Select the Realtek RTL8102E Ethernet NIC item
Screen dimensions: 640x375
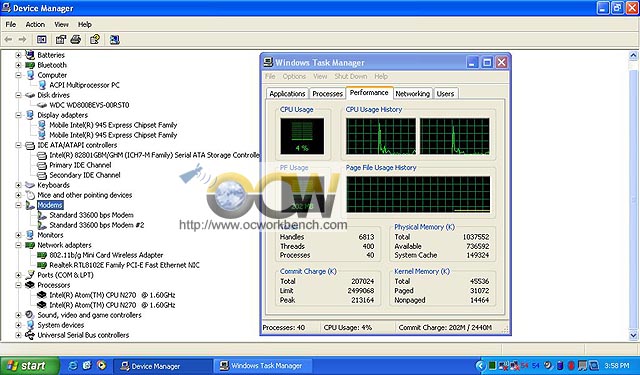tap(124, 265)
